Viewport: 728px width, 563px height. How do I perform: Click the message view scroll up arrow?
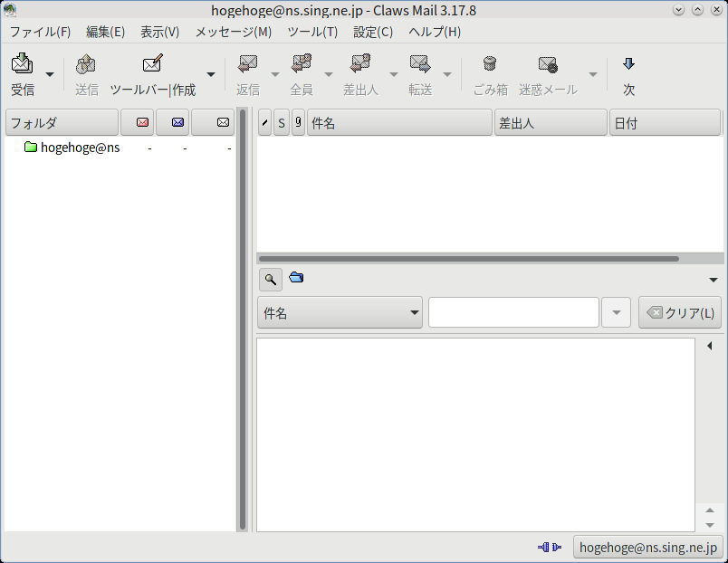coord(709,511)
